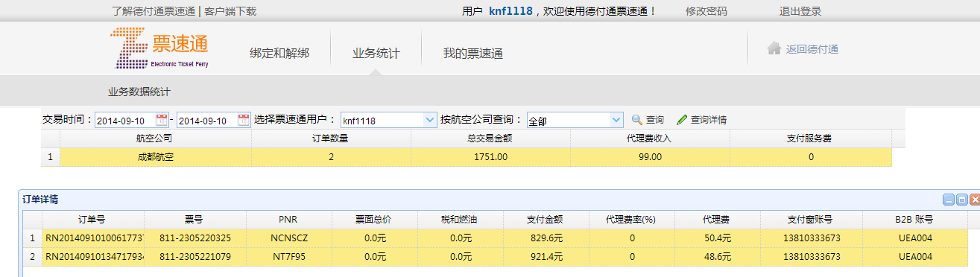The width and height of the screenshot is (980, 277).
Task: Expand the 按航空公司查询 dropdown arrow
Action: pos(616,120)
